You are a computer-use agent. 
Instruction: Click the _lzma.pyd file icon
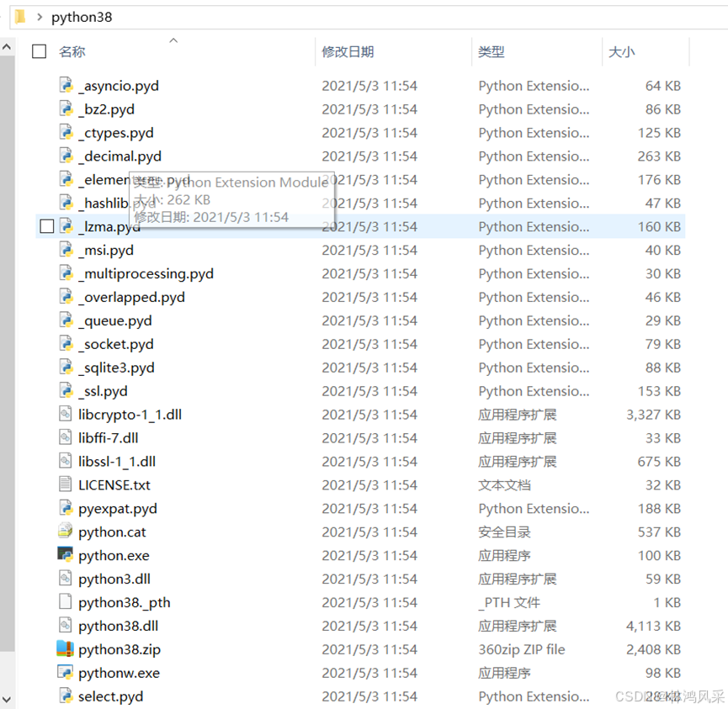66,226
